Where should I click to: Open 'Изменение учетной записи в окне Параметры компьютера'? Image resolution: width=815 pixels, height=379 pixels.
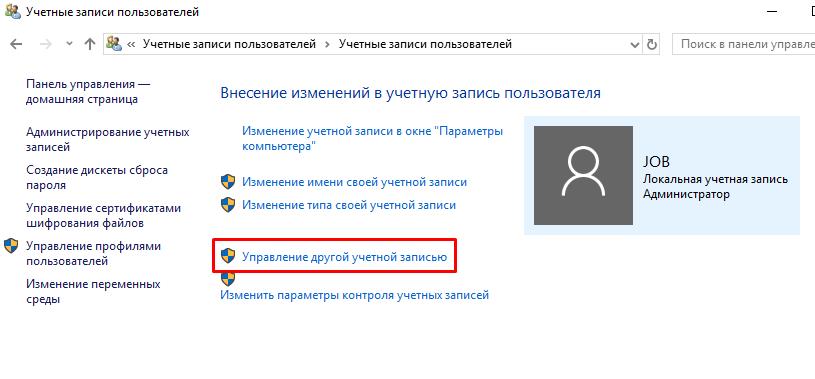pyautogui.click(x=372, y=138)
